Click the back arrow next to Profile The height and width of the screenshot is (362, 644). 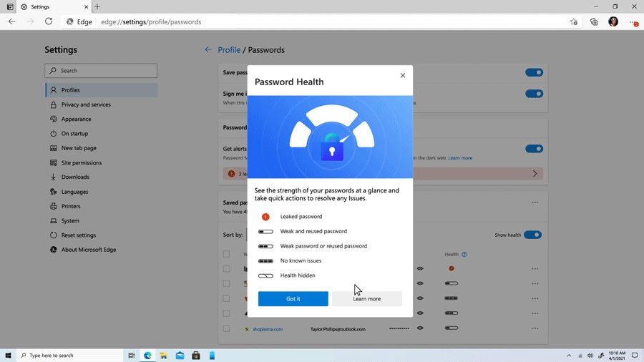click(208, 50)
